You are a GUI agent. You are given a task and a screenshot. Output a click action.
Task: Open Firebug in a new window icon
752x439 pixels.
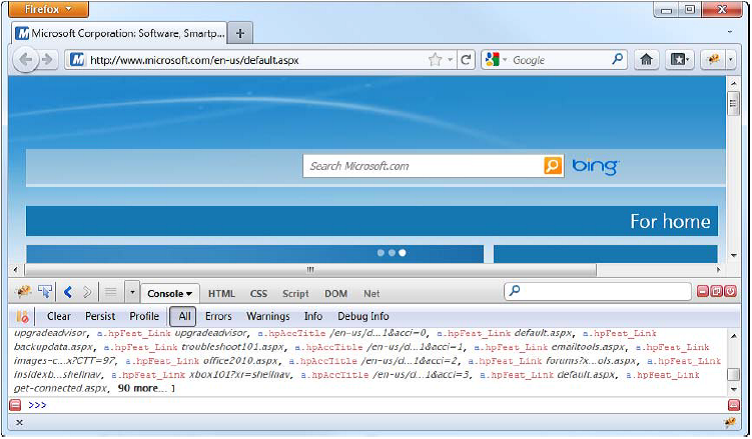[717, 291]
